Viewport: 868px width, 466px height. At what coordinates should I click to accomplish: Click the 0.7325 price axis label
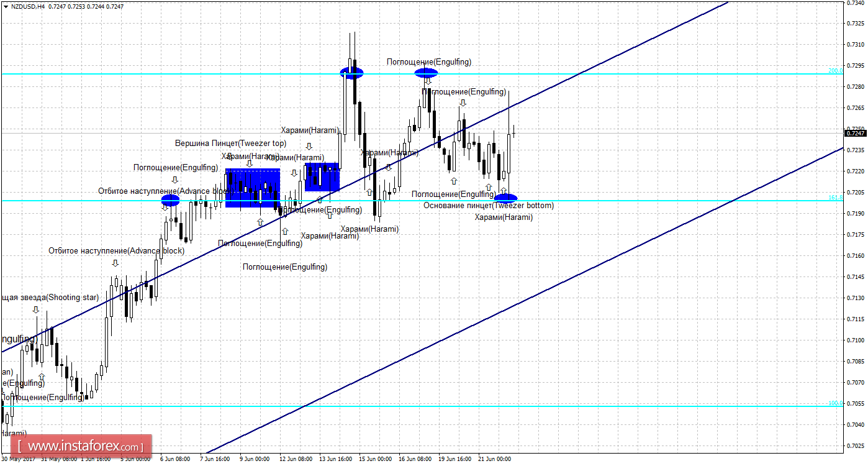click(855, 24)
